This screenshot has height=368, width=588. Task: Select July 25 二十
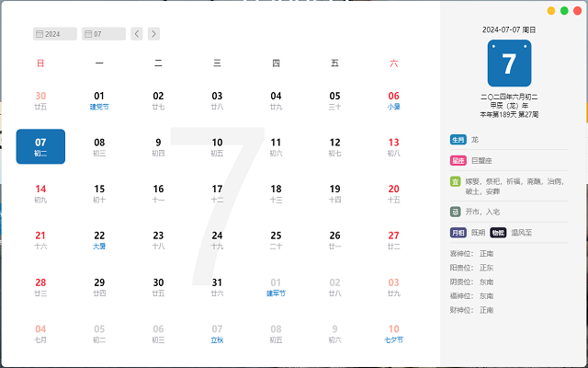[x=276, y=240]
